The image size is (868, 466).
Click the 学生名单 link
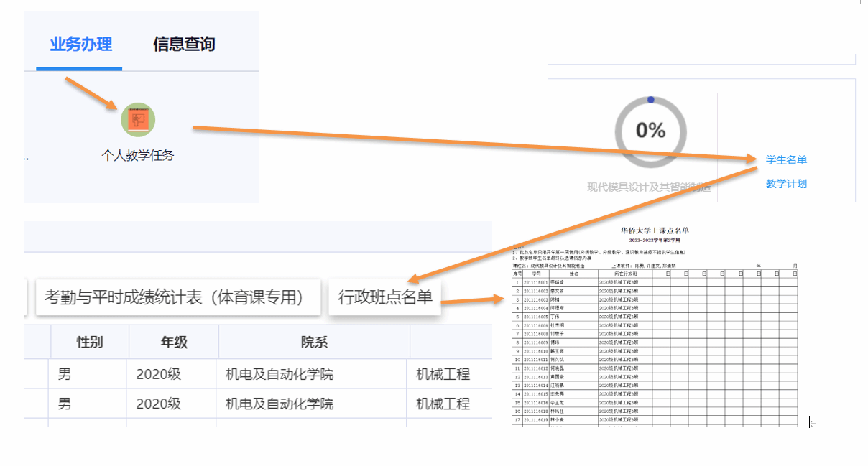[786, 159]
